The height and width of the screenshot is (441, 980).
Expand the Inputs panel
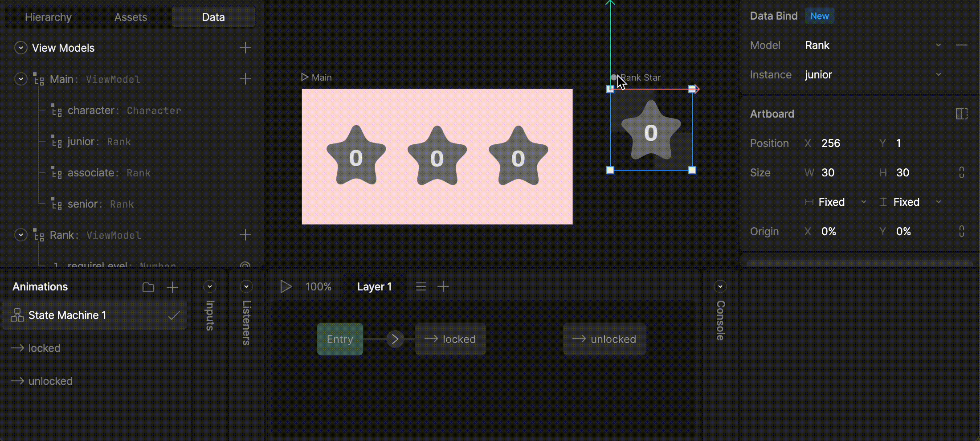(210, 286)
